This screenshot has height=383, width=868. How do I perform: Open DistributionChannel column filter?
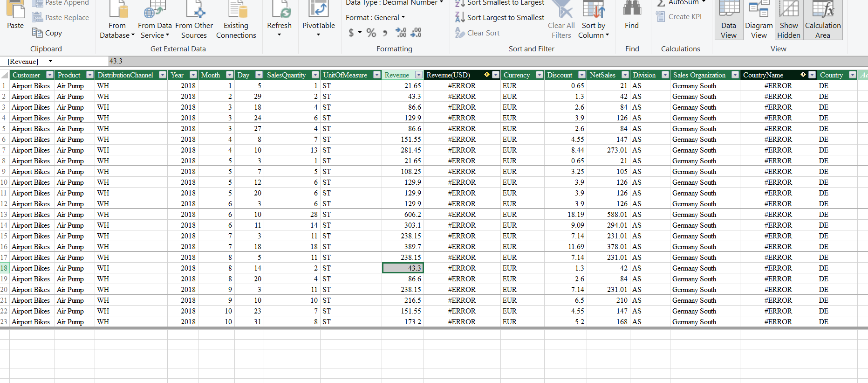pos(163,75)
